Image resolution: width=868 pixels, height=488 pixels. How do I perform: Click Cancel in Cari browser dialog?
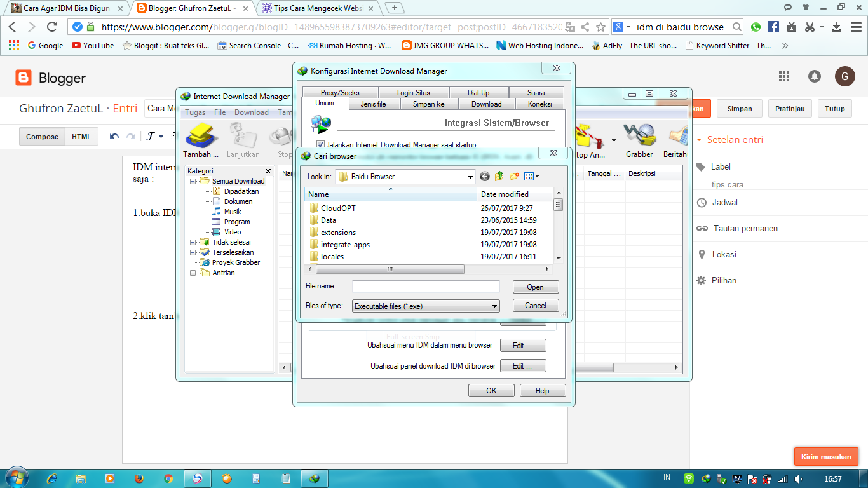pyautogui.click(x=536, y=306)
